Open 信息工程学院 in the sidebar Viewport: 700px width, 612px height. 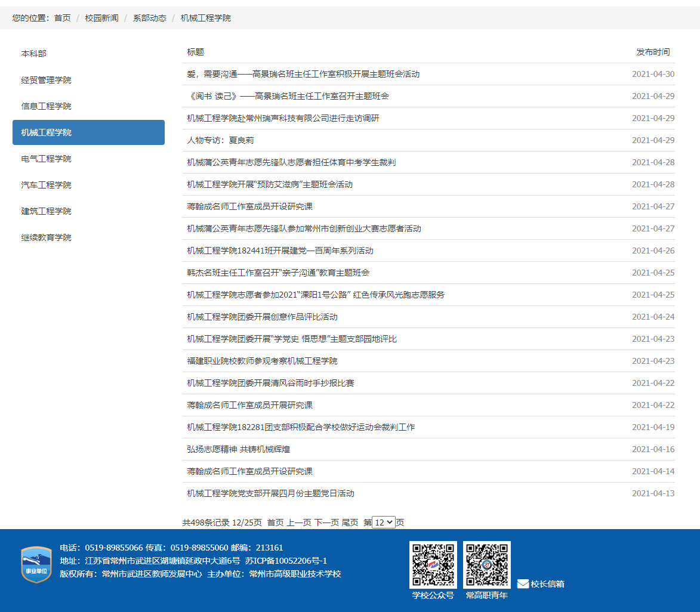coord(47,106)
